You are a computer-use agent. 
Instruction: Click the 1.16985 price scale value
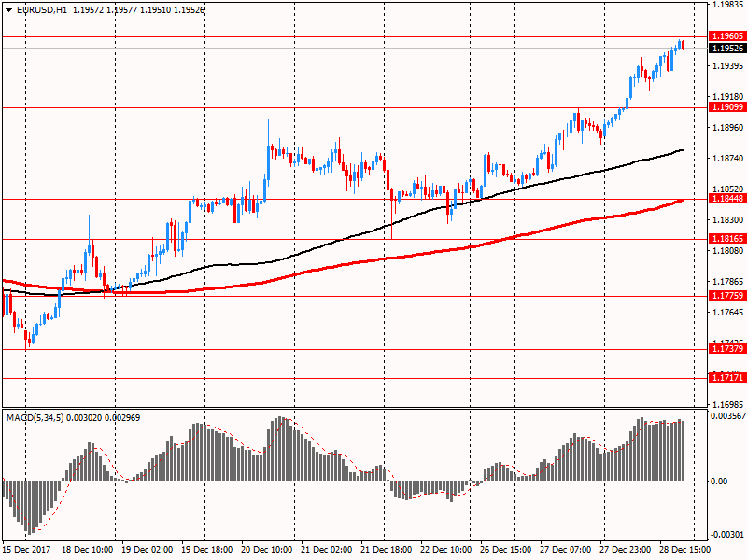pos(727,404)
